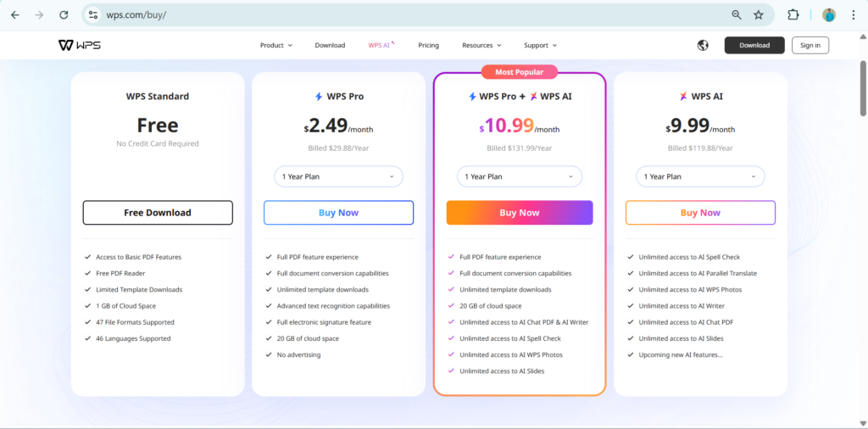This screenshot has width=868, height=429.
Task: Click 'Unlimited access to AI Chat PDF & AI Writer'
Action: pyautogui.click(x=524, y=322)
